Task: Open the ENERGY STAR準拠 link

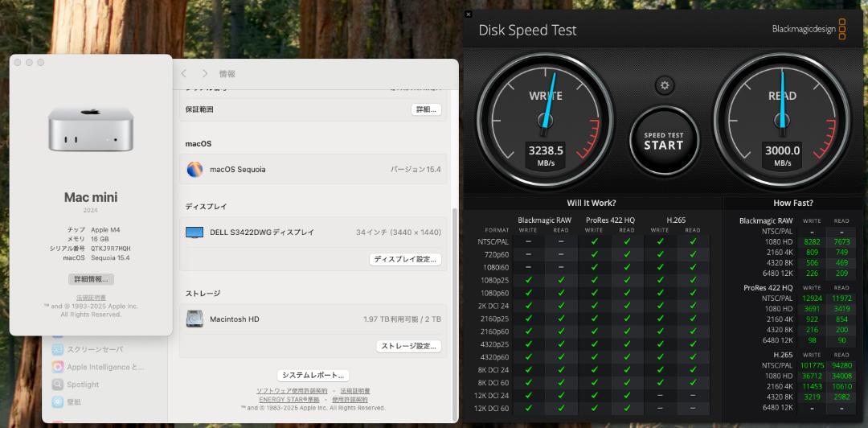Action: [289, 399]
